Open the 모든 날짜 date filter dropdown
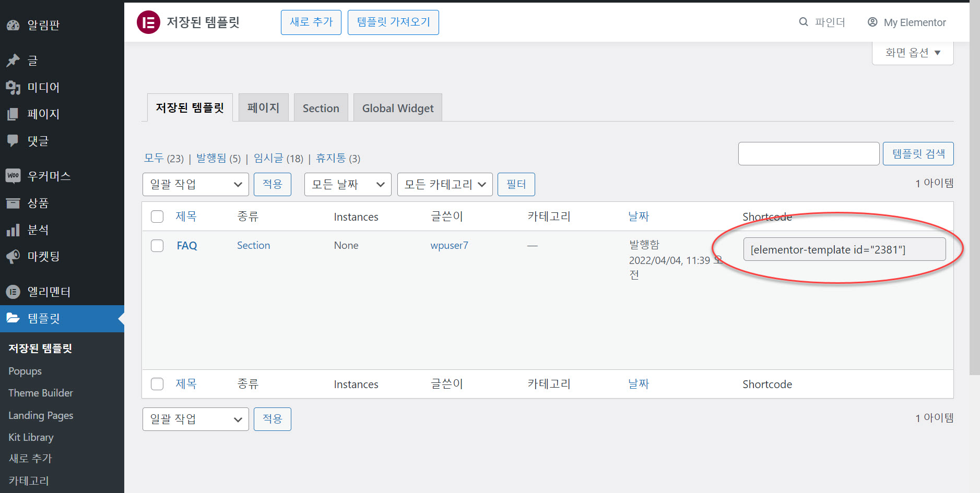980x493 pixels. tap(347, 184)
